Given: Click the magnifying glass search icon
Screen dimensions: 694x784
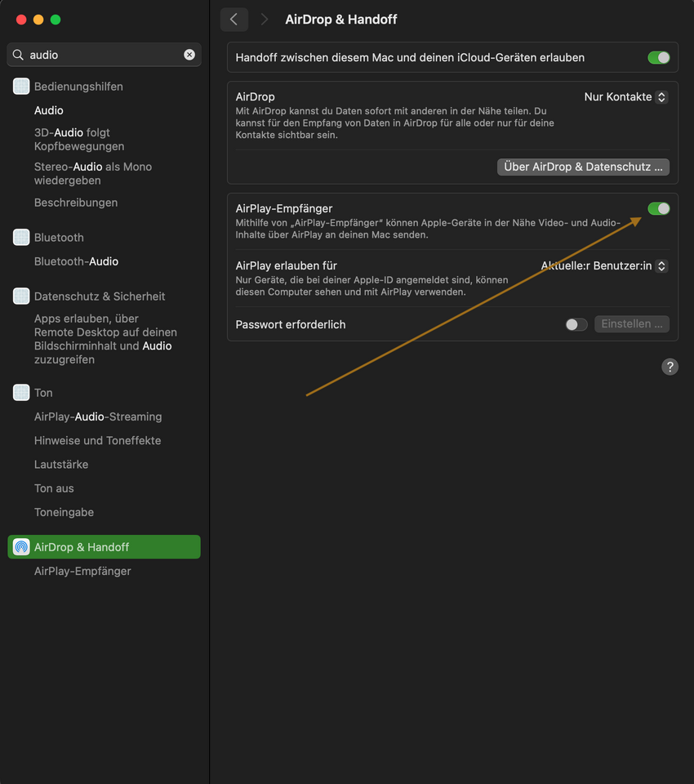Looking at the screenshot, I should pos(18,55).
